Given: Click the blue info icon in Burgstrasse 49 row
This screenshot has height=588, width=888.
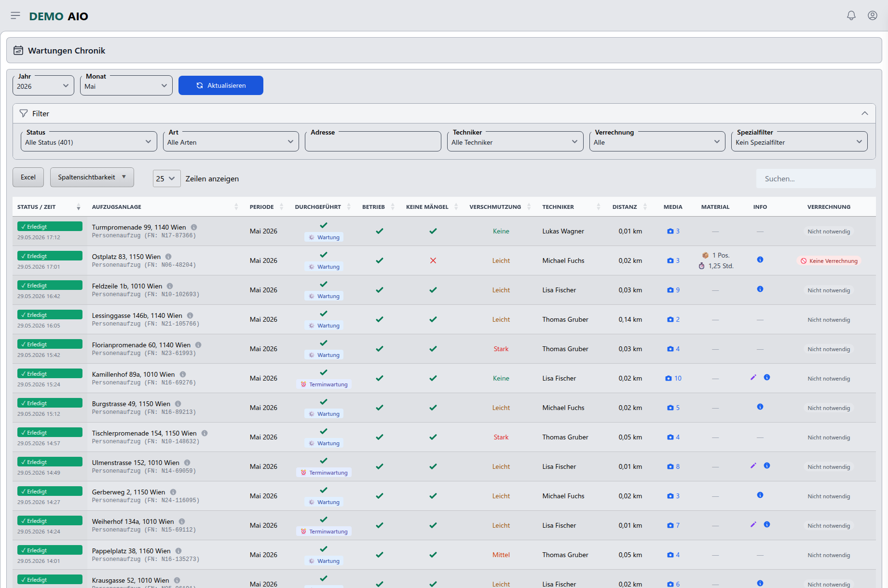Looking at the screenshot, I should click(760, 407).
